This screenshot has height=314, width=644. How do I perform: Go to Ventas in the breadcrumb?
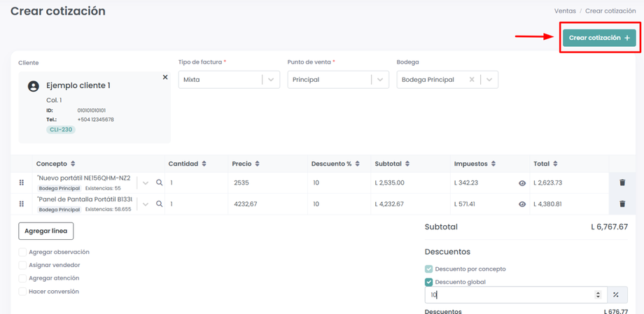(565, 11)
